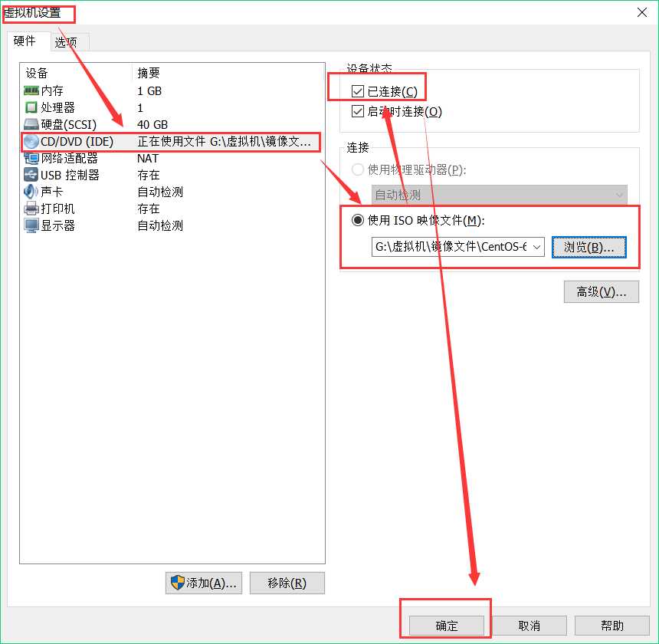Select the printer (打印机) icon
Screen dimensions: 659x644
[31, 209]
